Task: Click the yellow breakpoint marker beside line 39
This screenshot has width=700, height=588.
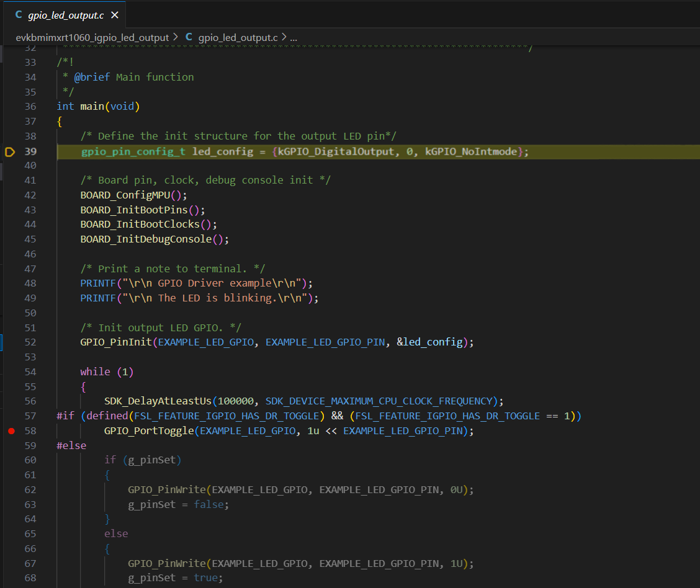Action: [x=10, y=150]
